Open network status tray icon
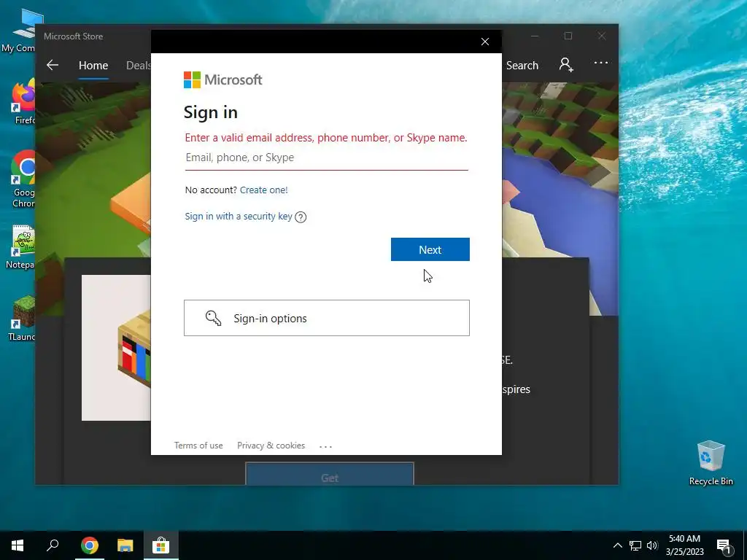This screenshot has height=560, width=747. point(635,545)
